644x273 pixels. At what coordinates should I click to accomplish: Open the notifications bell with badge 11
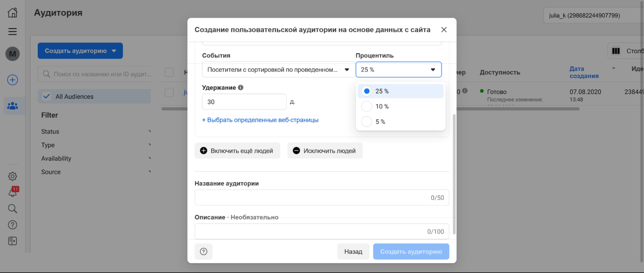tap(13, 192)
